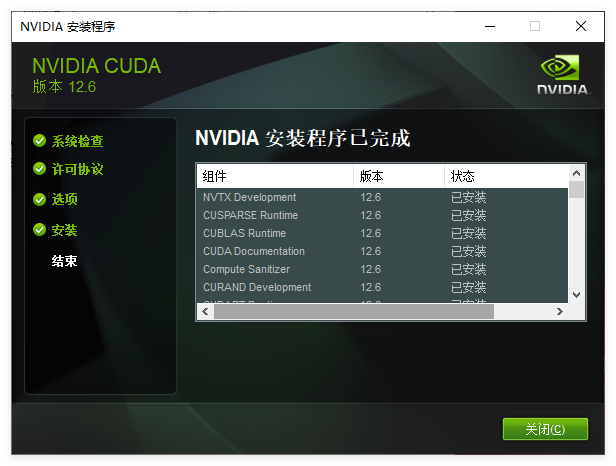Click green checkmark beside 安装
Screen dimensions: 616x466
click(39, 229)
